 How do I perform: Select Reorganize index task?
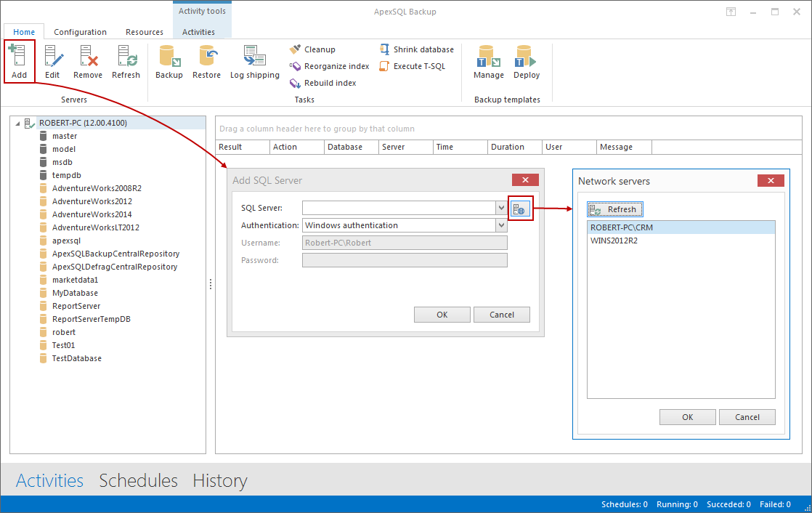point(329,66)
